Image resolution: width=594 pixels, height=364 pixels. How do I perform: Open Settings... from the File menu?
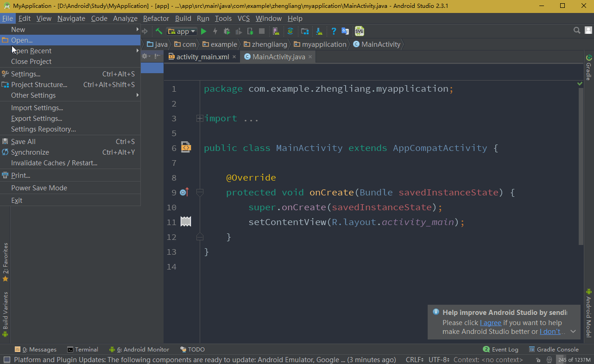[70, 74]
